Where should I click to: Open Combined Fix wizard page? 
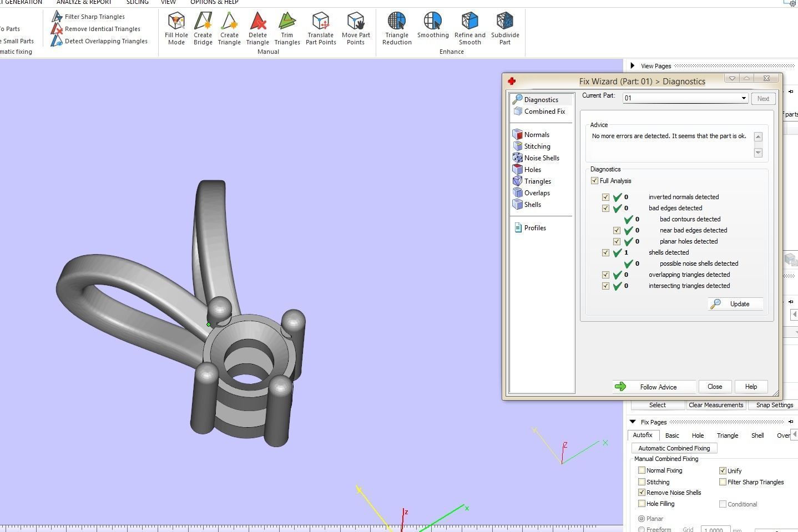[x=539, y=112]
